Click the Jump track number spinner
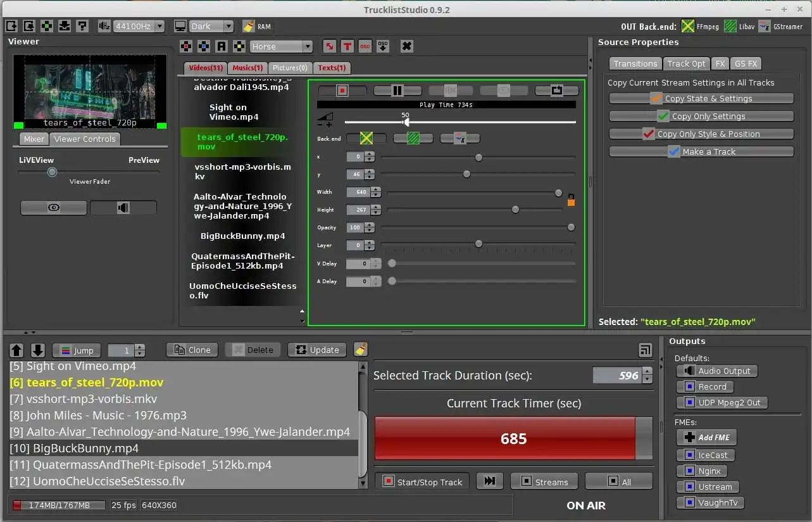The image size is (812, 522). [127, 350]
